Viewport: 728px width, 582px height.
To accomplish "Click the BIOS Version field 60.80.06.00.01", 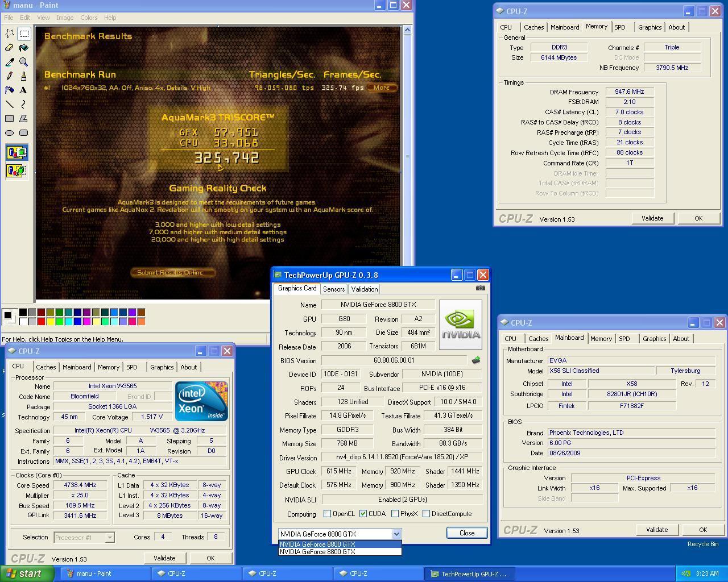I will (394, 360).
